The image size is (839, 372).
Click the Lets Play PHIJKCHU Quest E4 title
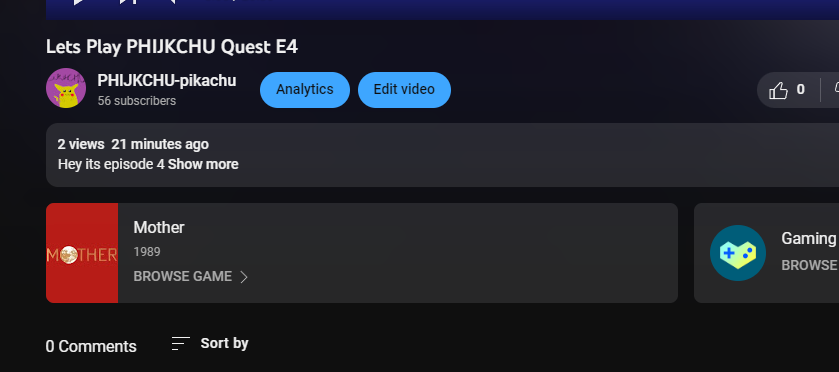point(172,47)
